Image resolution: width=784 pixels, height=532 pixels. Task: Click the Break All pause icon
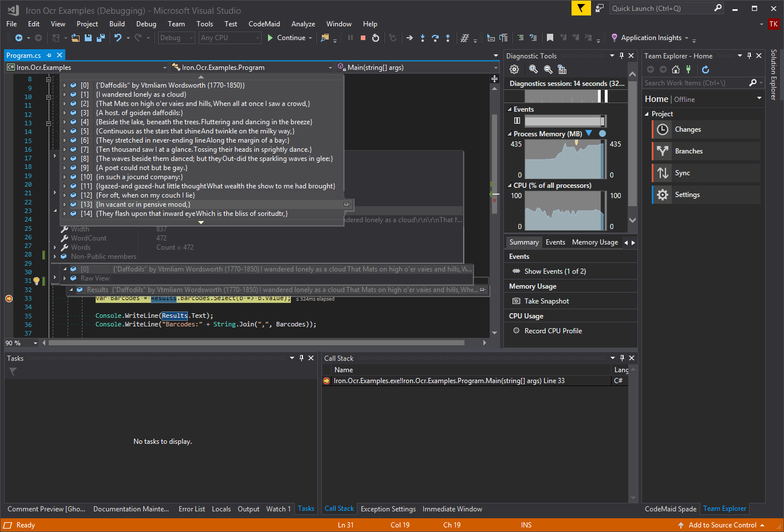point(350,38)
